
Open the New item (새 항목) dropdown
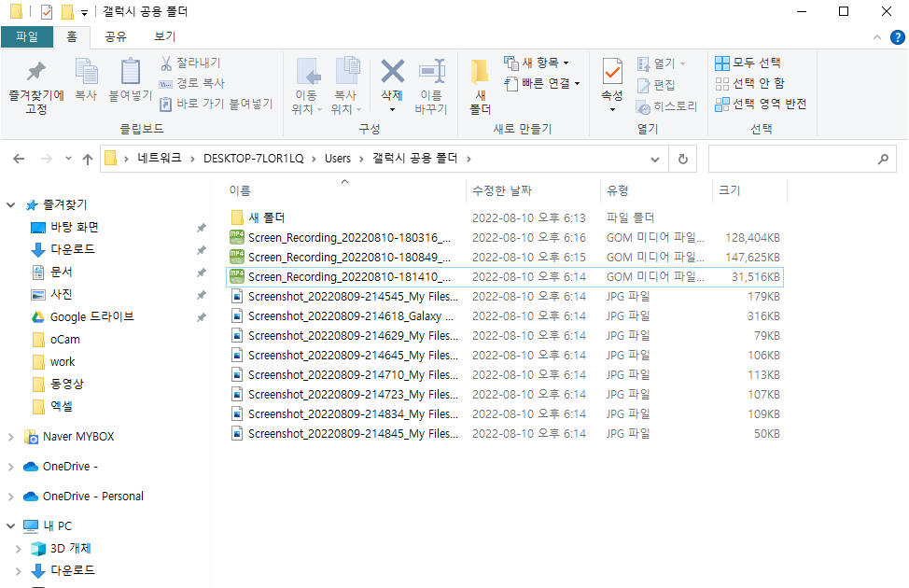[537, 63]
